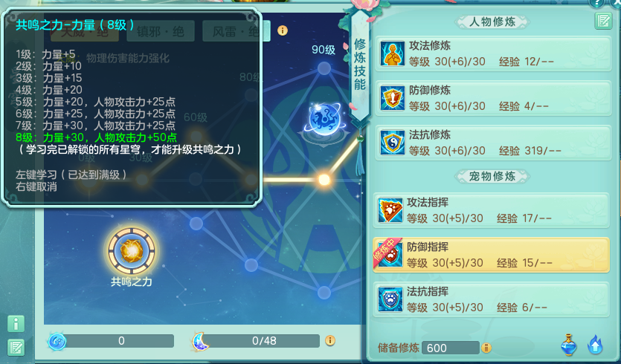Click the info icon beside 0/48 bar
The height and width of the screenshot is (364, 621).
[330, 341]
